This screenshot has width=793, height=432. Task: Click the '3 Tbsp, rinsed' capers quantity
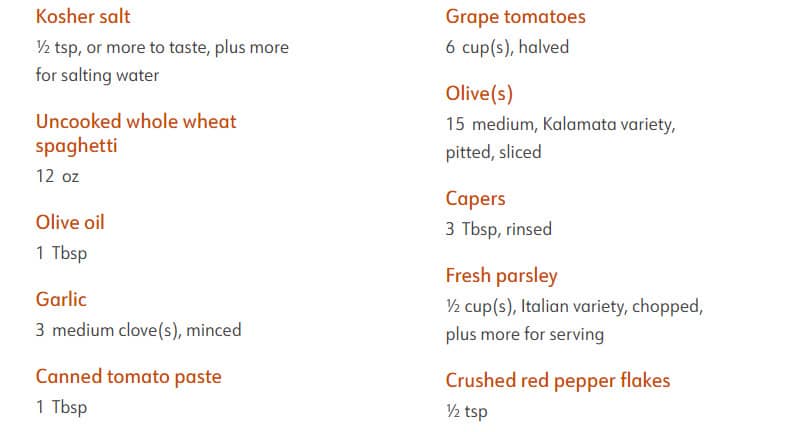pos(499,229)
